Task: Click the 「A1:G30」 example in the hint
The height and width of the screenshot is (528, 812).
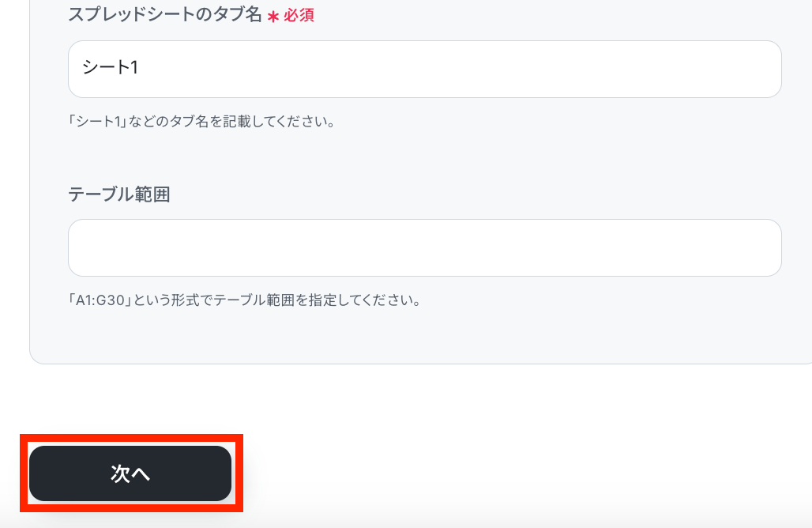Action: pyautogui.click(x=101, y=300)
